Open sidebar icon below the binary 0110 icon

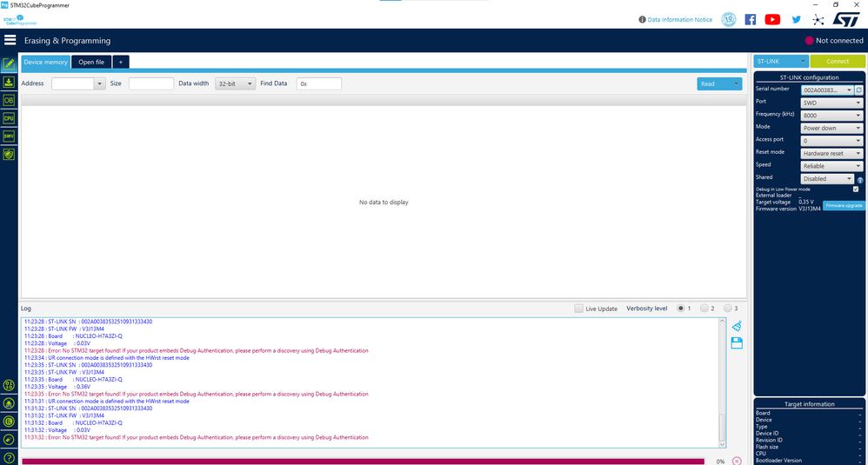coord(9,403)
